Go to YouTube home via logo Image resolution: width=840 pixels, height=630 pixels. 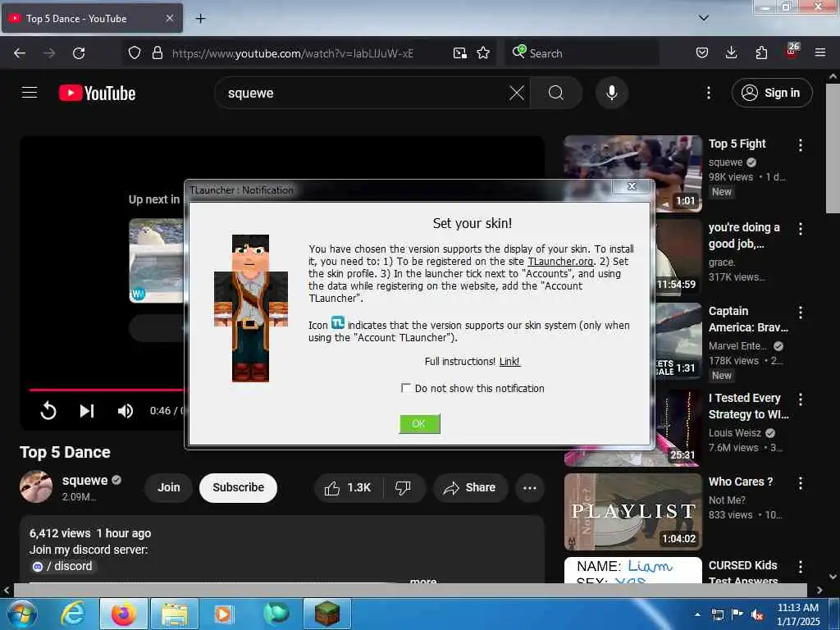point(97,94)
